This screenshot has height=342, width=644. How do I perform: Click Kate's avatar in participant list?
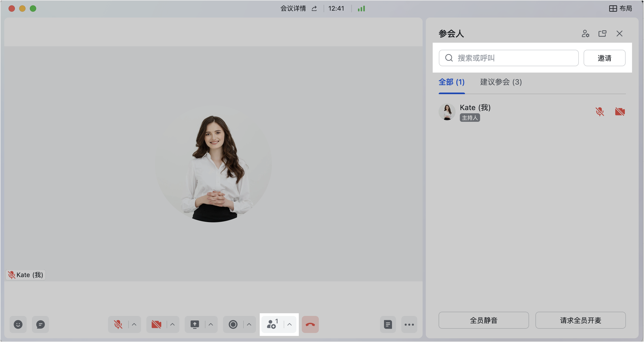coord(447,112)
